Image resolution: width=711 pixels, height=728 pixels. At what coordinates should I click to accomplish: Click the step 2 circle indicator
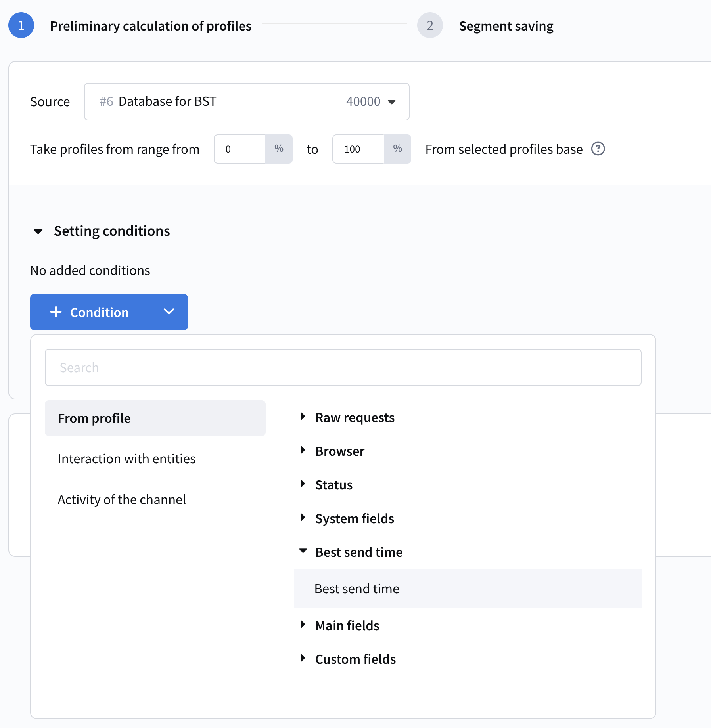point(429,25)
